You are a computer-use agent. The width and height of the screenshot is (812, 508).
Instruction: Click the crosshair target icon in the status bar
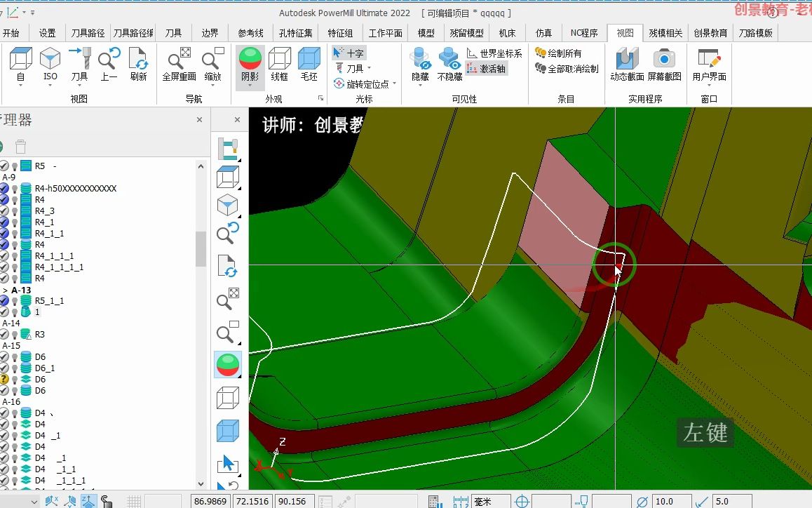pyautogui.click(x=522, y=501)
